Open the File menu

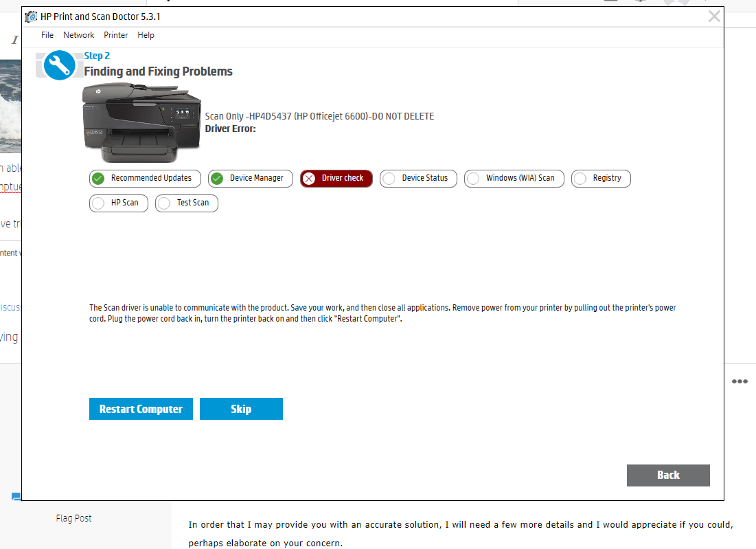click(x=47, y=35)
